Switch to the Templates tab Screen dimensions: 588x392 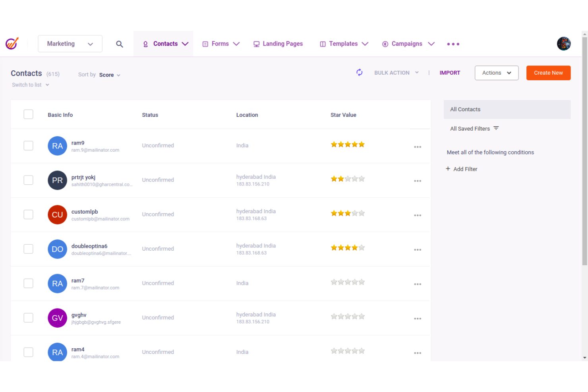[343, 44]
